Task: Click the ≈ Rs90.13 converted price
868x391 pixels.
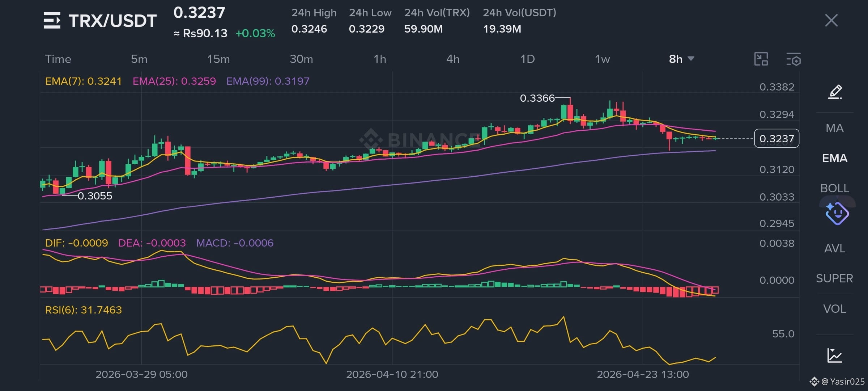Action: [200, 33]
